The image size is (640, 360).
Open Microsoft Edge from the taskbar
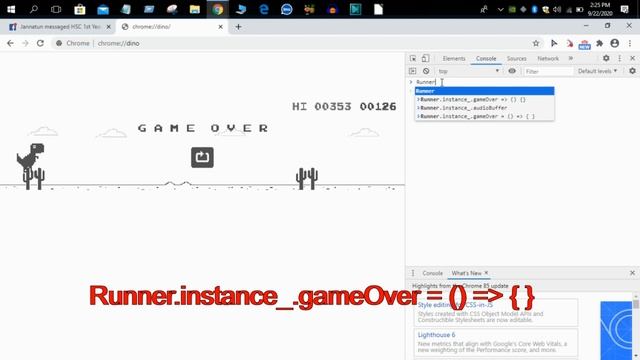click(264, 9)
